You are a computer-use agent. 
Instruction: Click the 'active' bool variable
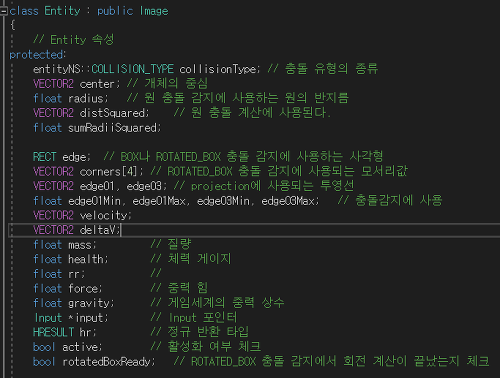click(x=80, y=347)
